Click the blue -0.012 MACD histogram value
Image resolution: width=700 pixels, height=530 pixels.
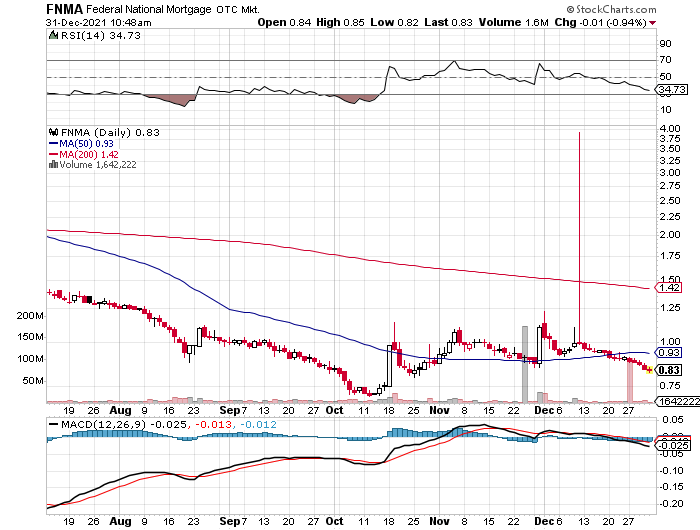[x=258, y=425]
